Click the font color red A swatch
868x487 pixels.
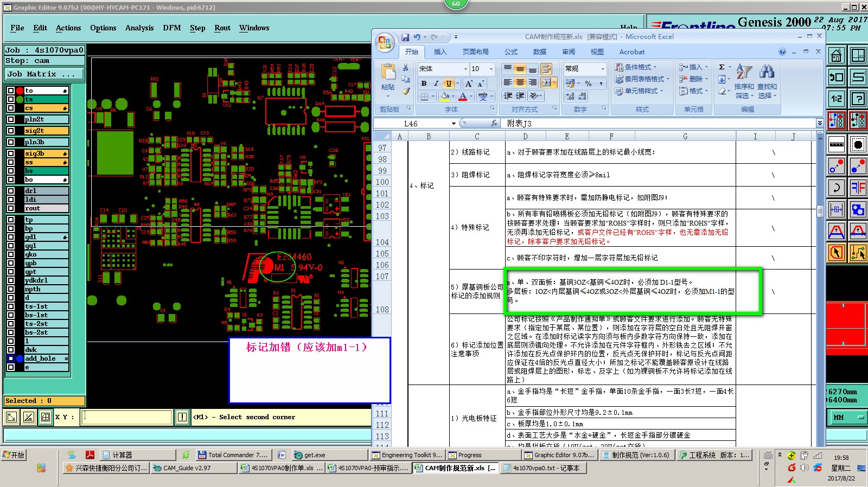tap(463, 97)
